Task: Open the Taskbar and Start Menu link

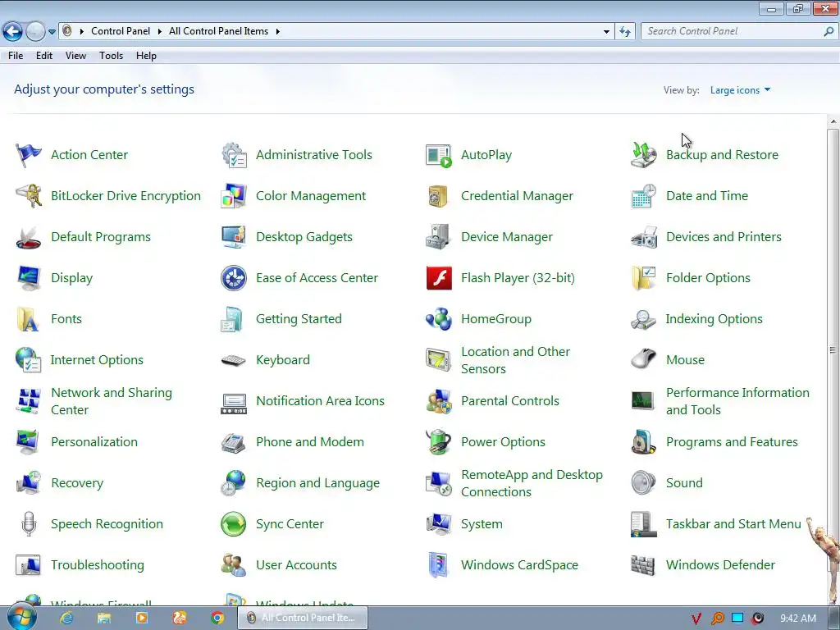Action: point(733,524)
